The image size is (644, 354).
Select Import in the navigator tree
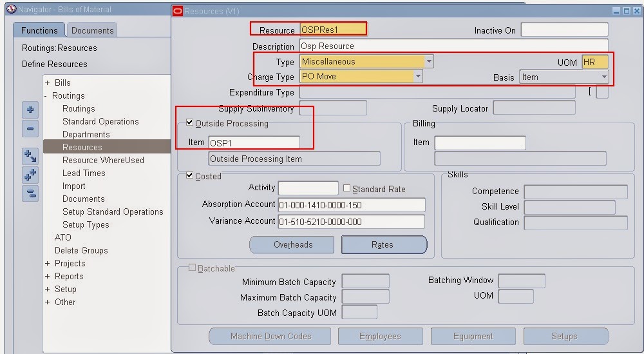tap(74, 186)
